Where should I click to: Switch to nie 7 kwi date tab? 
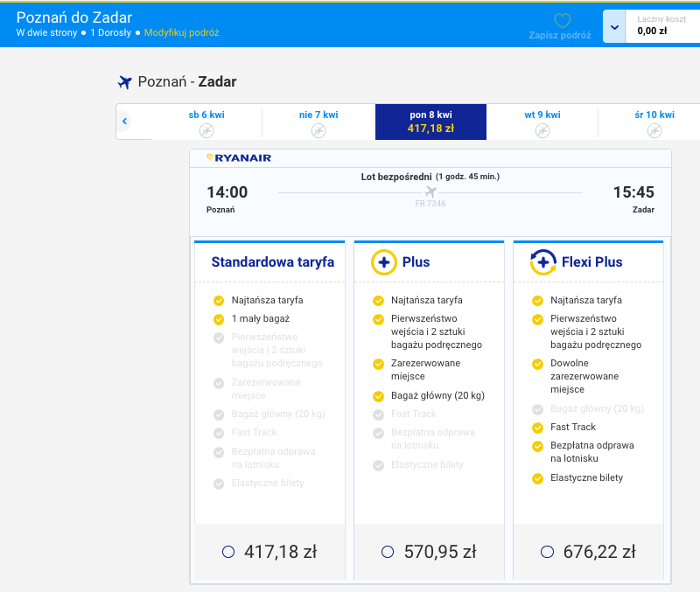(318, 122)
